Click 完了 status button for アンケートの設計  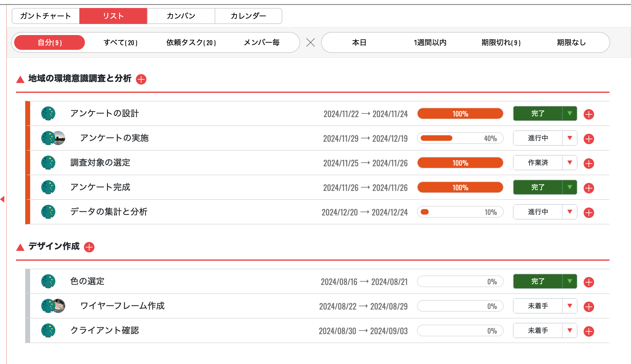click(538, 113)
